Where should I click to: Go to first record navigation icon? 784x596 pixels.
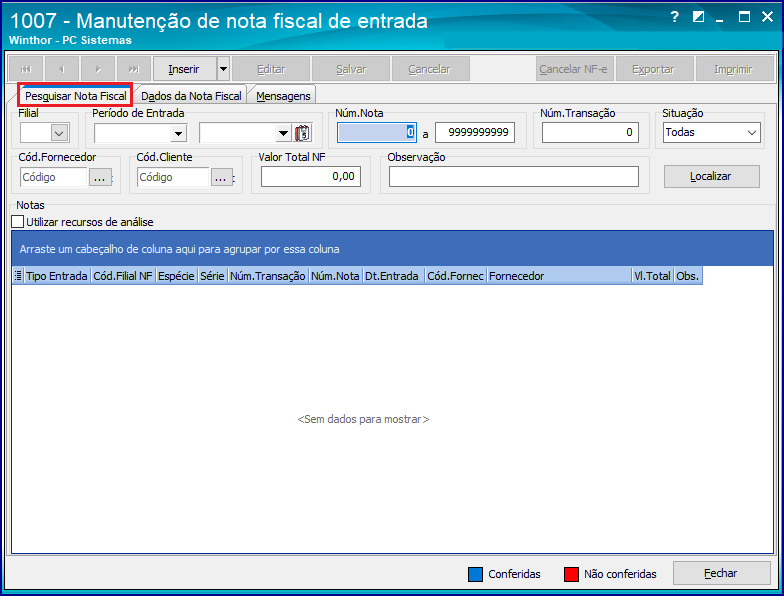tap(26, 69)
